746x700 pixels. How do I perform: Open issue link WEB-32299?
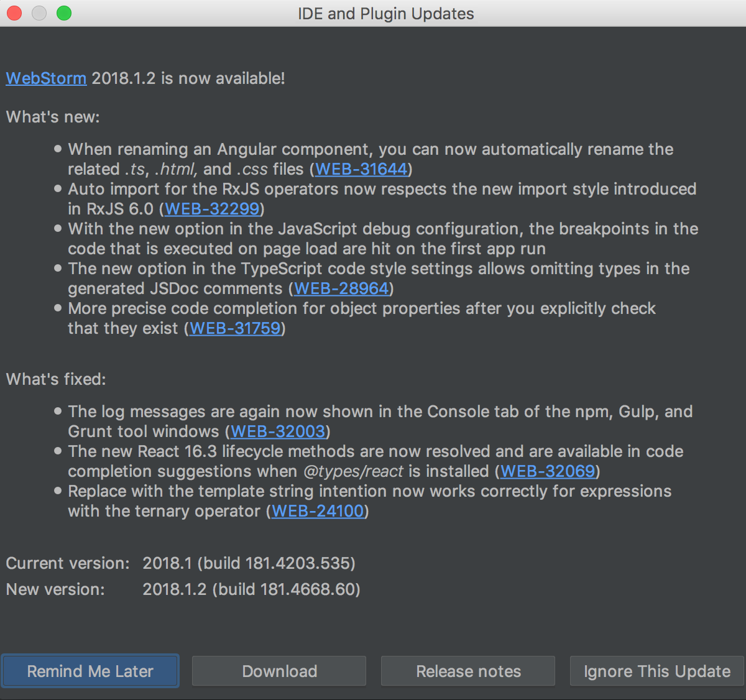212,209
